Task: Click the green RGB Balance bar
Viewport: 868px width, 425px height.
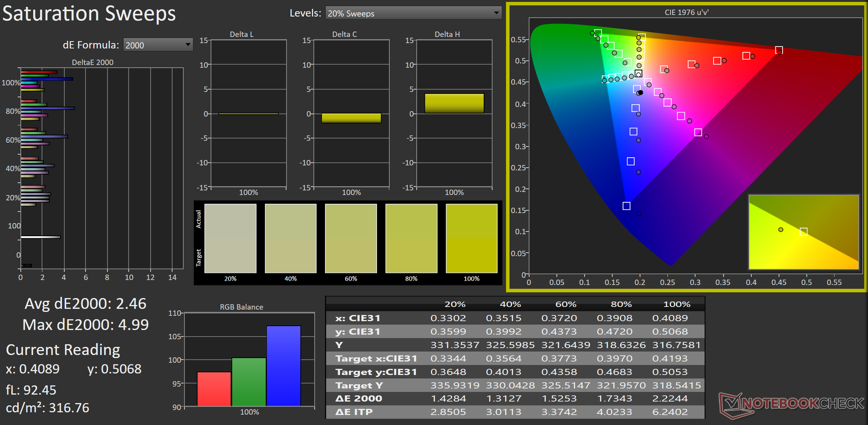Action: (249, 382)
